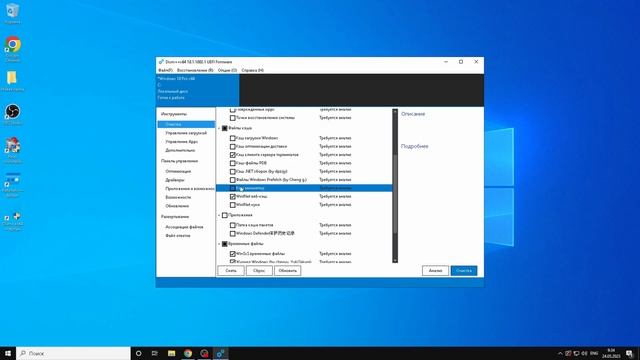Open Cortana circle icon in taskbar
The height and width of the screenshot is (360, 640).
(x=138, y=353)
